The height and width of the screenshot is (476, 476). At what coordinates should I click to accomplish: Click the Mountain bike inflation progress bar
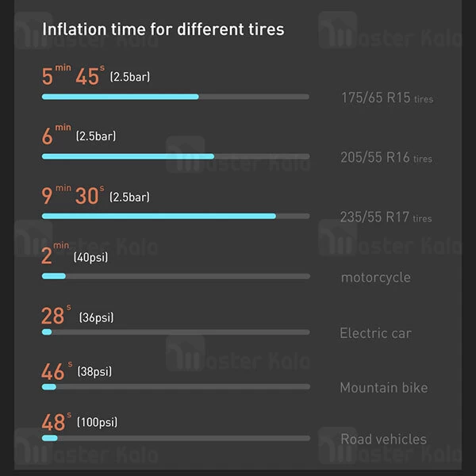[175, 387]
